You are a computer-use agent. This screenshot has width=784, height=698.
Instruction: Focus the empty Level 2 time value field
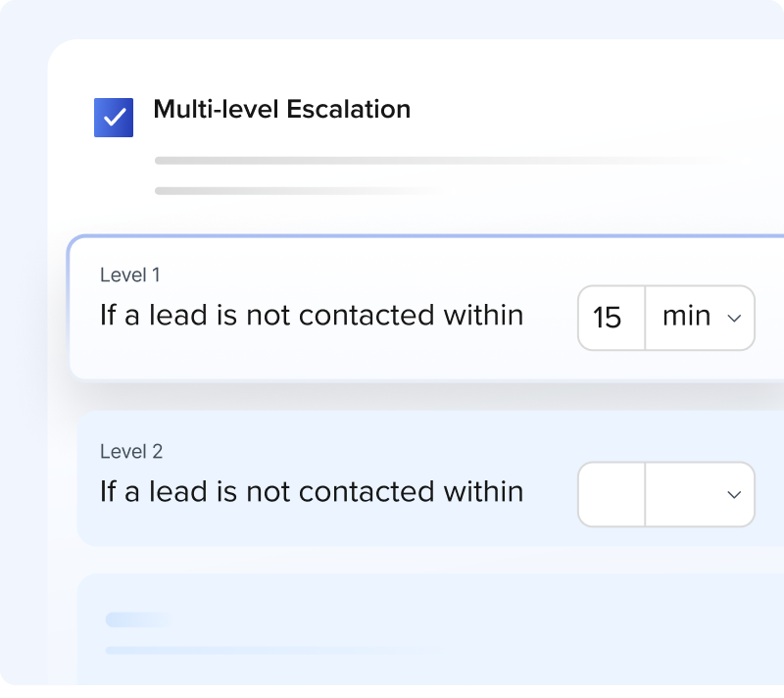pos(612,494)
